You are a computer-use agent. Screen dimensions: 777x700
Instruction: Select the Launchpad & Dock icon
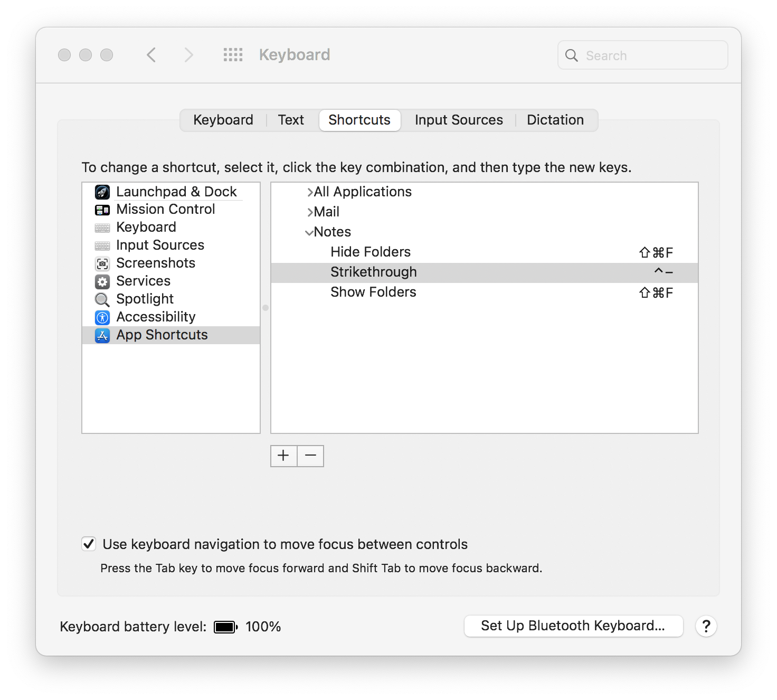tap(102, 192)
